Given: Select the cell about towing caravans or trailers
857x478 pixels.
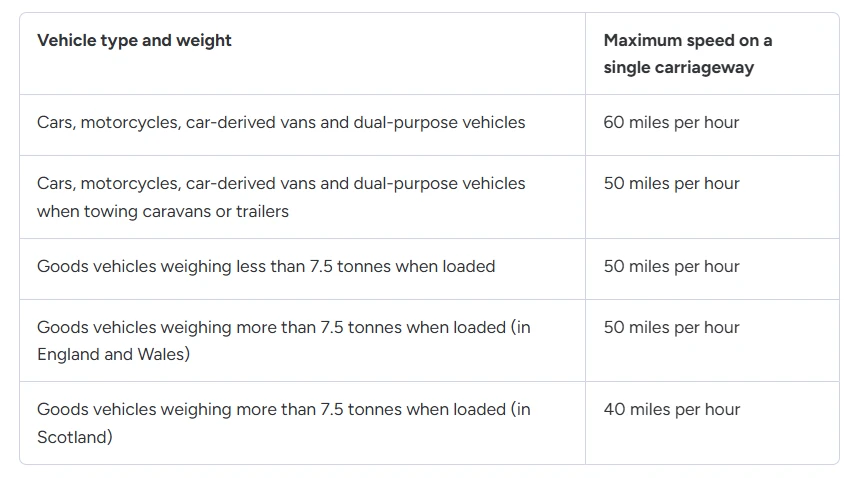Looking at the screenshot, I should tap(281, 197).
